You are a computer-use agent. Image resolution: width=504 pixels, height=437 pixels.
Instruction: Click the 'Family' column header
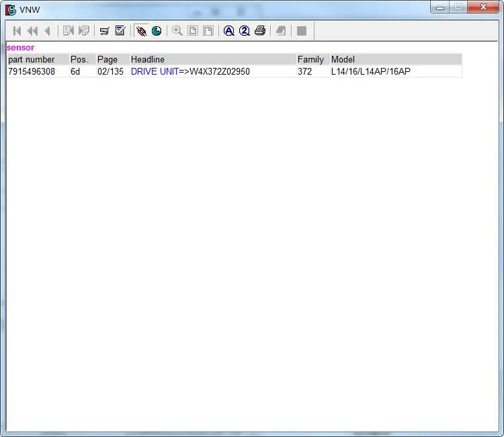coord(313,59)
